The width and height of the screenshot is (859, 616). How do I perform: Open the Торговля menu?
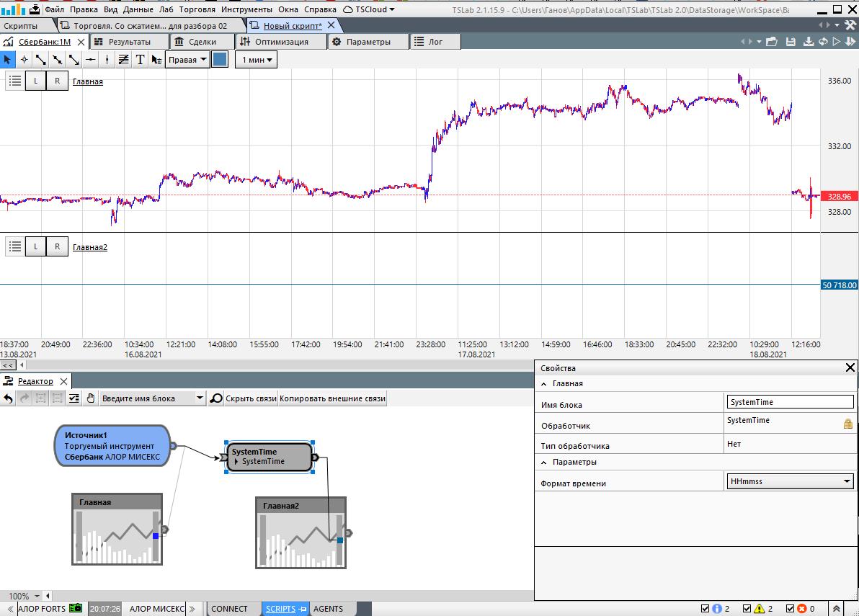click(197, 9)
